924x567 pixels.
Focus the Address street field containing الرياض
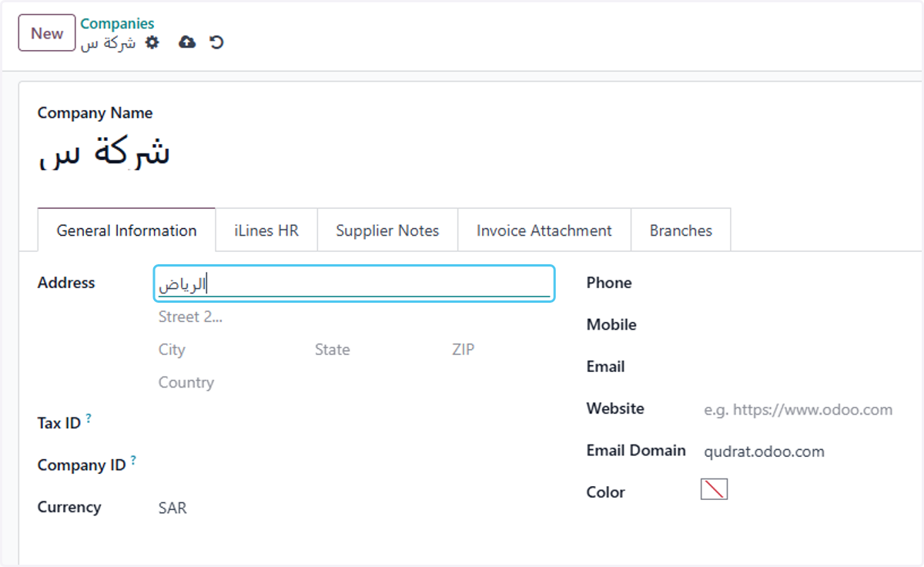pyautogui.click(x=354, y=283)
